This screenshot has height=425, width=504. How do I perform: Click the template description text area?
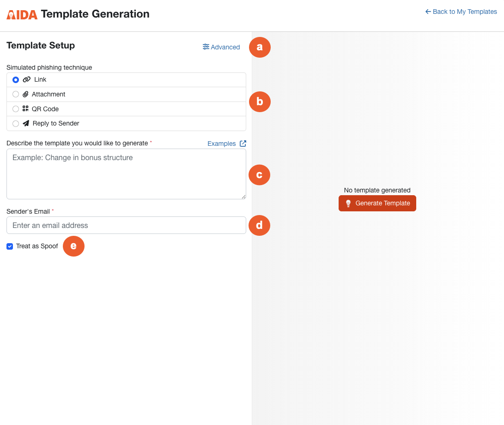(126, 174)
